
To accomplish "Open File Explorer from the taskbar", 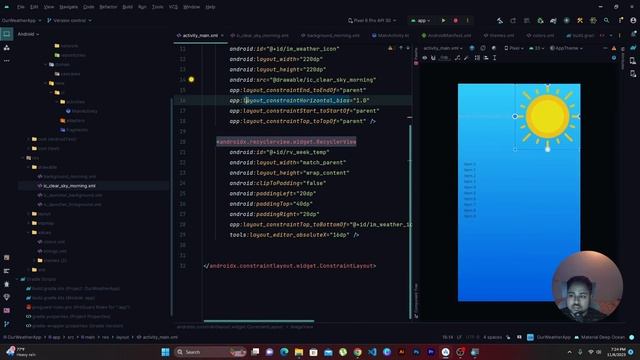I will click(x=299, y=352).
